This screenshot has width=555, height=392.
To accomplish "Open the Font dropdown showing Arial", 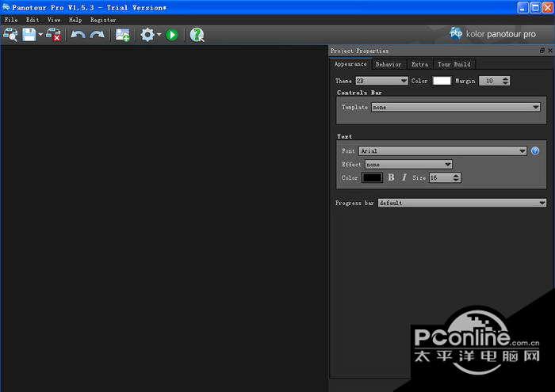I will coord(442,151).
